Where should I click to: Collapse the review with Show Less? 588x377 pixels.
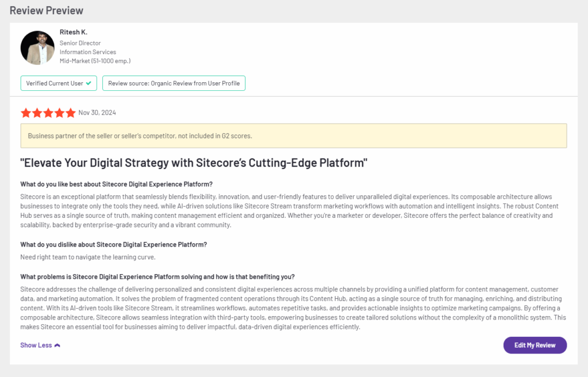tap(40, 345)
